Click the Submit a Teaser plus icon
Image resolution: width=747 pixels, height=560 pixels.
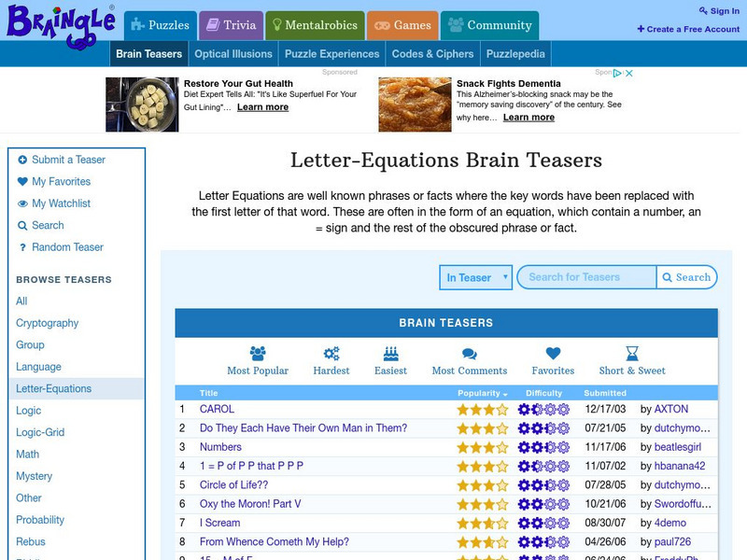click(x=22, y=160)
